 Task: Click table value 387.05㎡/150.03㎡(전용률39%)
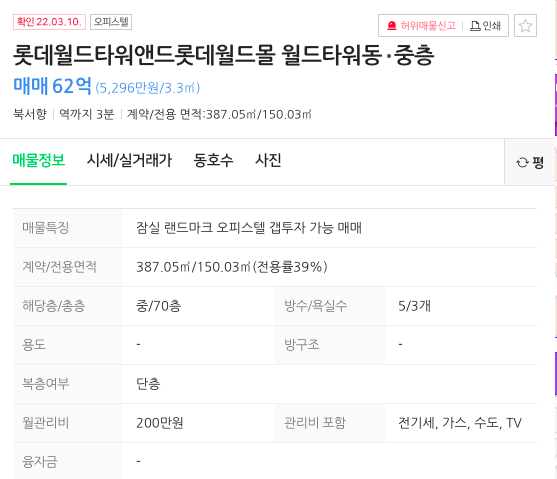tap(232, 267)
